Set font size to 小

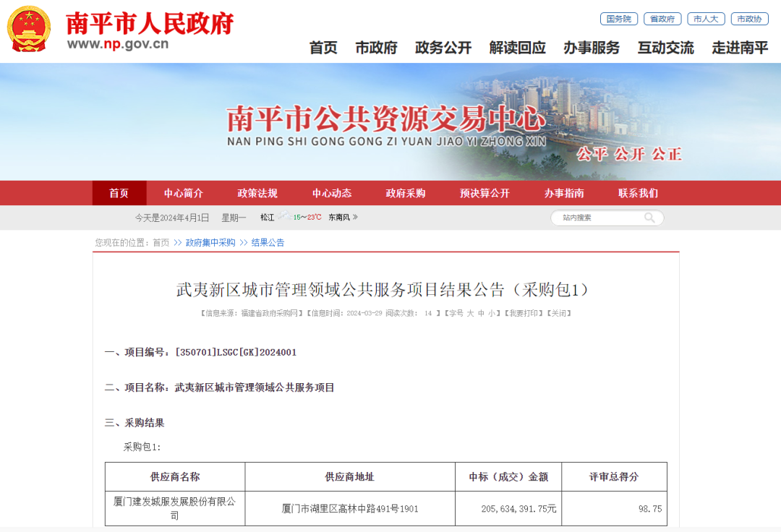492,313
